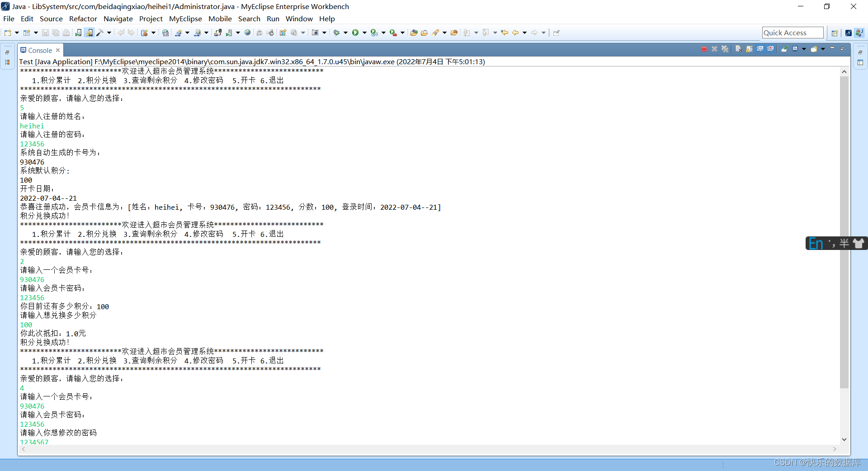Click the IME clothing skin icon

coord(859,243)
